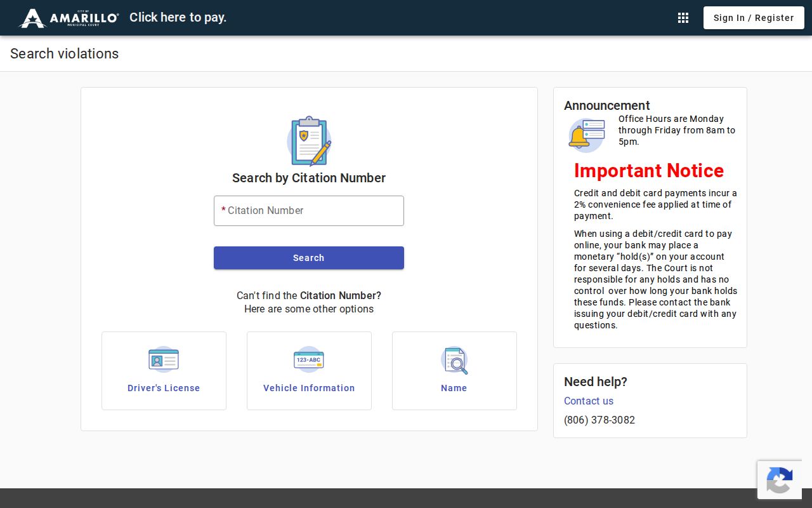This screenshot has width=812, height=508.
Task: Open the Contact us link
Action: pyautogui.click(x=589, y=401)
